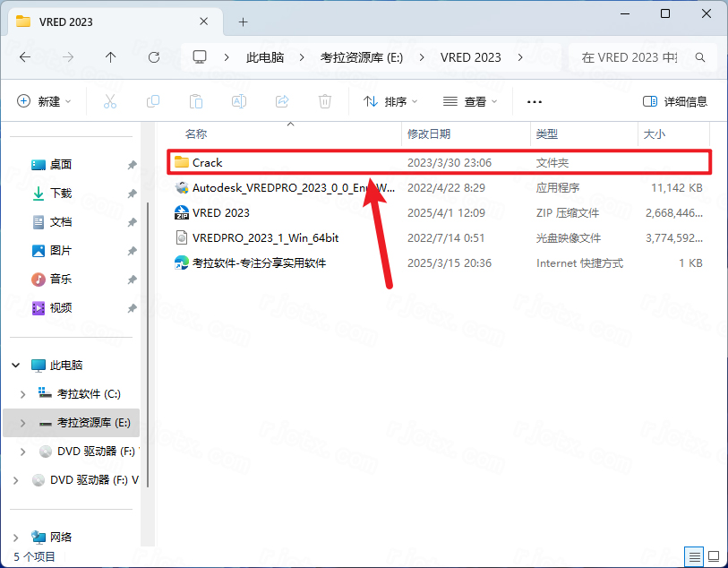728x568 pixels.
Task: Click the Share icon in toolbar
Action: (x=282, y=101)
